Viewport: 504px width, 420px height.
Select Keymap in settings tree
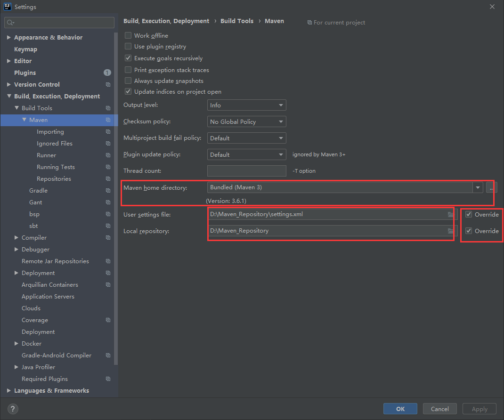[x=26, y=49]
